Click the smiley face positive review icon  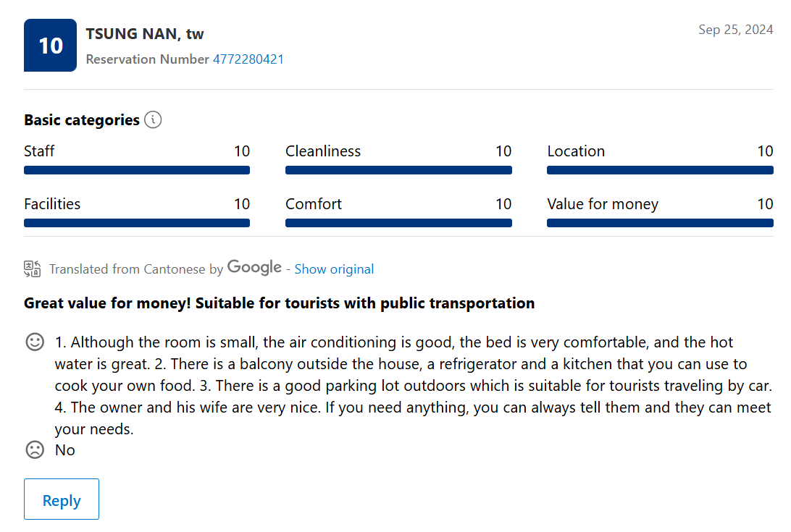[x=35, y=342]
